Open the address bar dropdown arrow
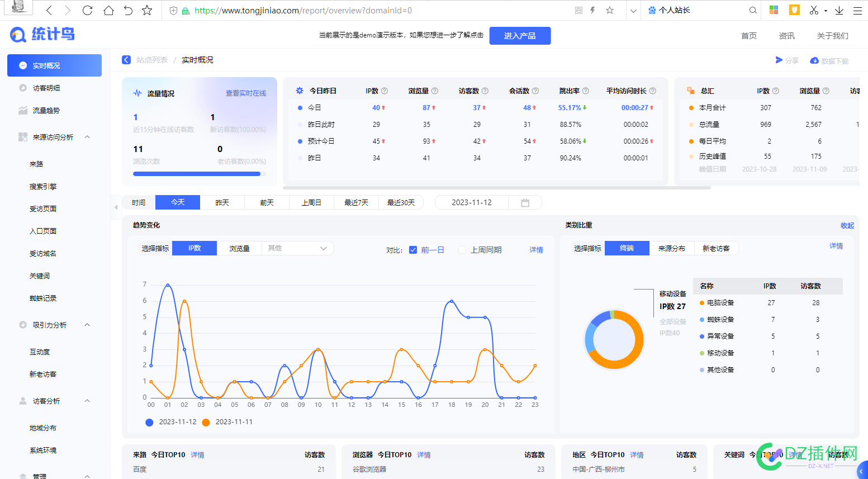 (x=633, y=10)
